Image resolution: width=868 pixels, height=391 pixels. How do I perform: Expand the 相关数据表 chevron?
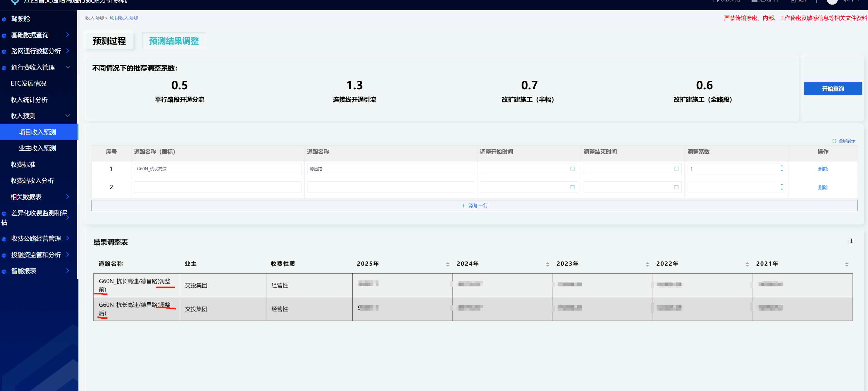tap(68, 196)
